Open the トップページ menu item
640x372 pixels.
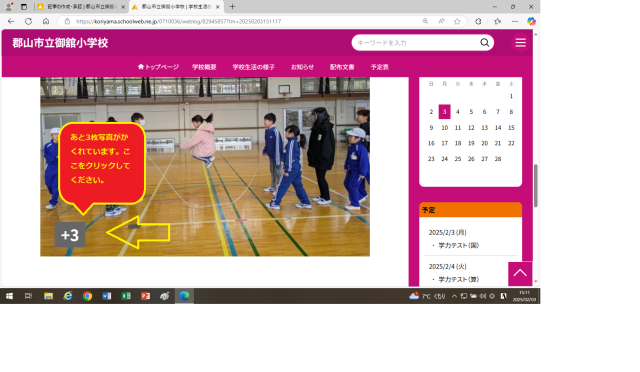click(158, 67)
